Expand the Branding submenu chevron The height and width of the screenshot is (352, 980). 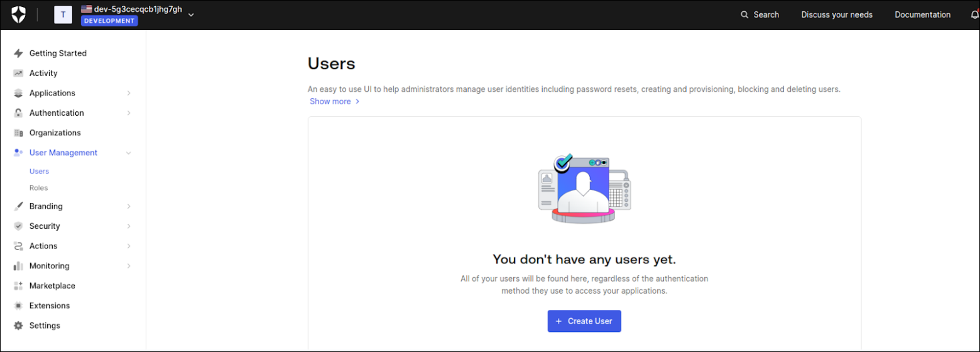pyautogui.click(x=129, y=206)
